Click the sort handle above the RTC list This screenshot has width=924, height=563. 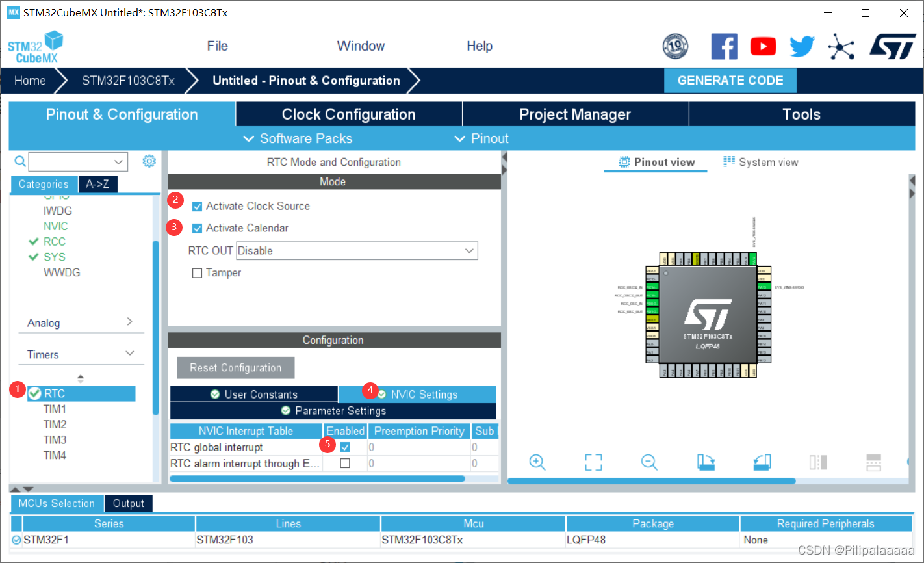(81, 378)
